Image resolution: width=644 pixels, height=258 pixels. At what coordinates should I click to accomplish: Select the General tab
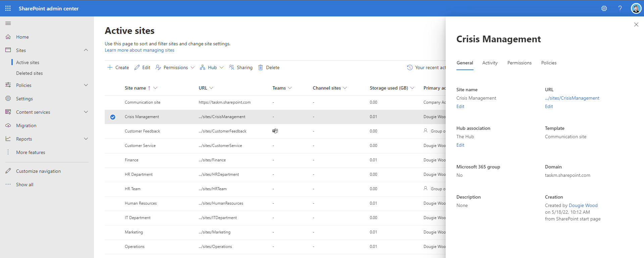(x=465, y=63)
